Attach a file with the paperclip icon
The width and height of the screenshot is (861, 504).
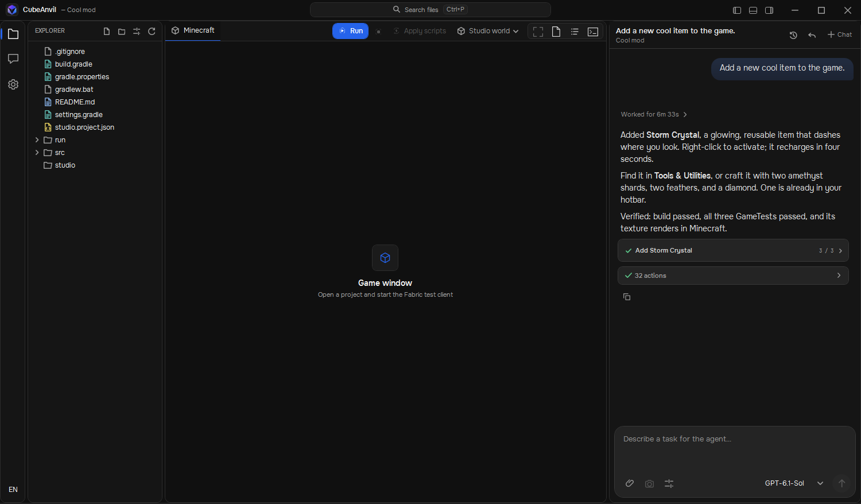point(630,483)
